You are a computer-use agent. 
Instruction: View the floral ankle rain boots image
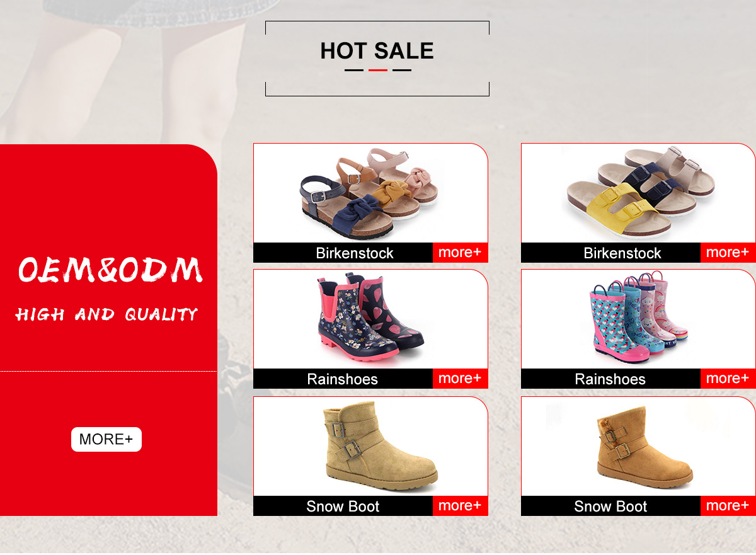coord(370,319)
